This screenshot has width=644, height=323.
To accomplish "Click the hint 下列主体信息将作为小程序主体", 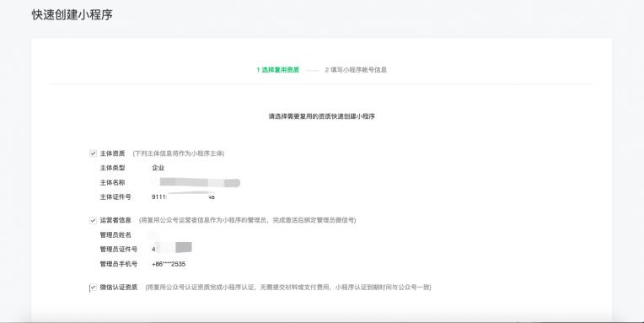I will [x=178, y=153].
